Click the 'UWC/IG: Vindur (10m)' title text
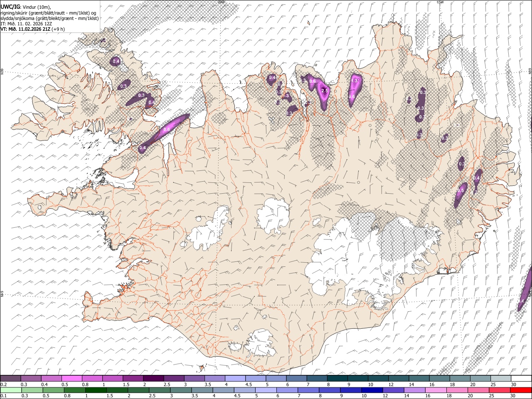 pos(25,7)
